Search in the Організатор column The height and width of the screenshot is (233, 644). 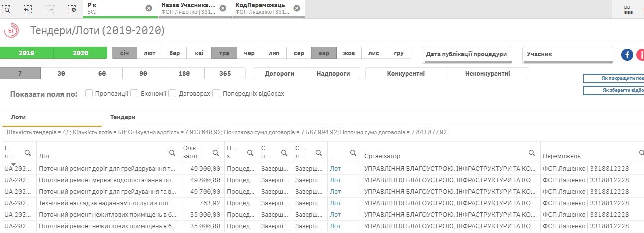tap(531, 153)
